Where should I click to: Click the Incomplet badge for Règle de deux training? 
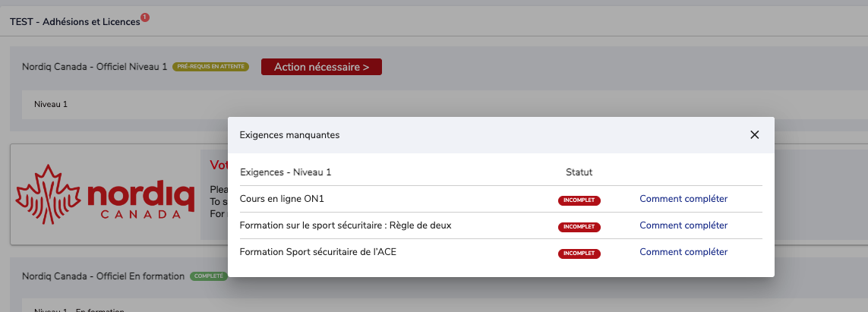(x=579, y=227)
